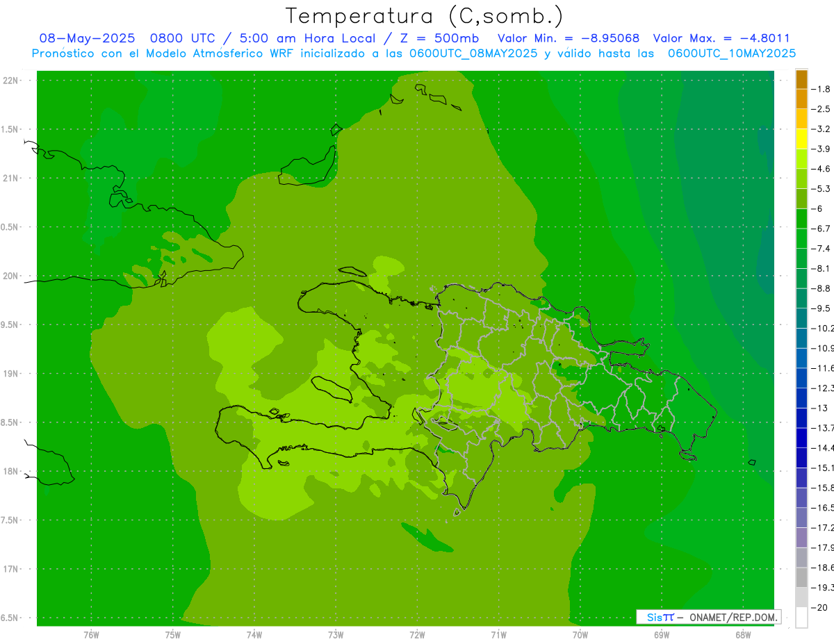This screenshot has width=834, height=644.
Task: Click the "5:00 am Hora Local" text
Action: tap(306, 38)
